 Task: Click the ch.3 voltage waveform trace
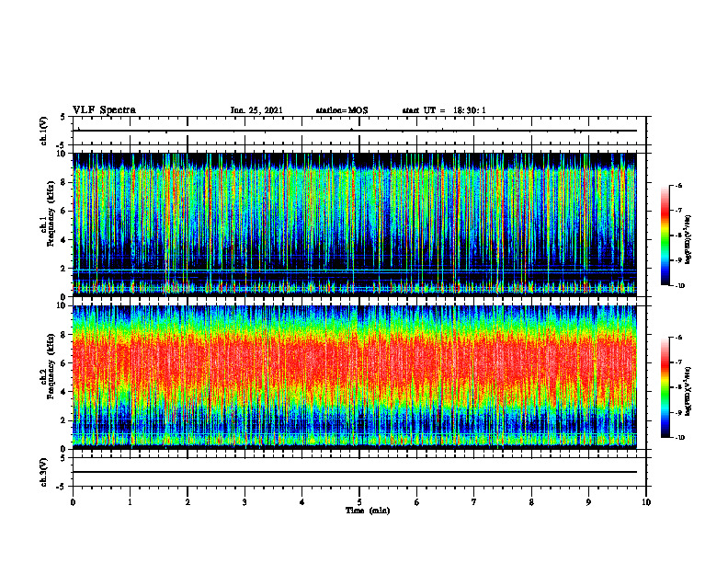[355, 472]
